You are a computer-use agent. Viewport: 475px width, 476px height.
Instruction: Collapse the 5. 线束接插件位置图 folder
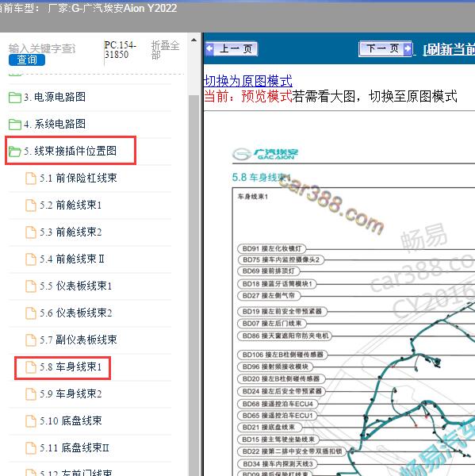(x=70, y=151)
